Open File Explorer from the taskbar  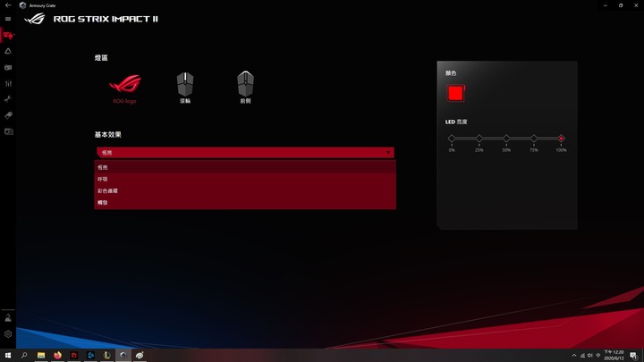point(41,355)
